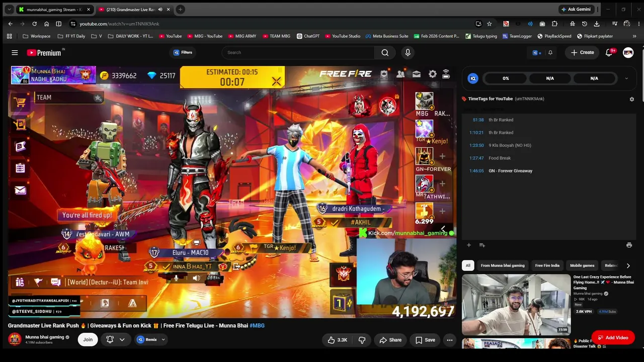The width and height of the screenshot is (644, 362).
Task: Open Ask Gemini in browser
Action: (x=576, y=10)
